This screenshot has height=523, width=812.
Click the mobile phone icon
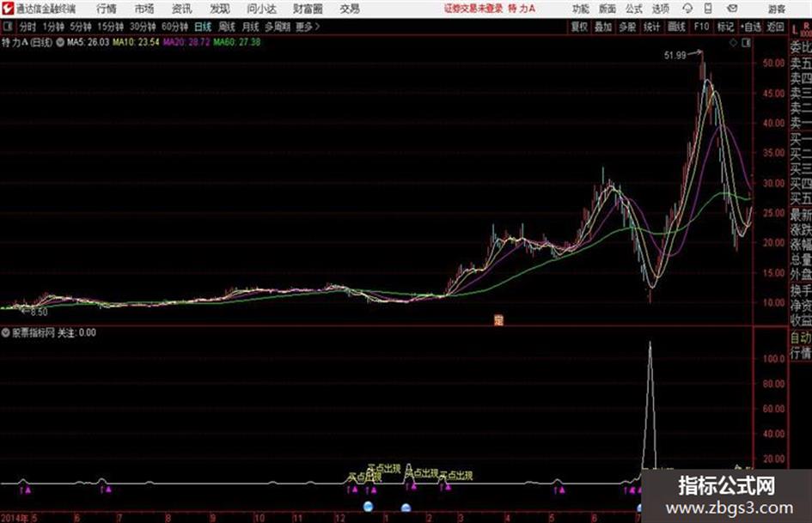(x=708, y=9)
